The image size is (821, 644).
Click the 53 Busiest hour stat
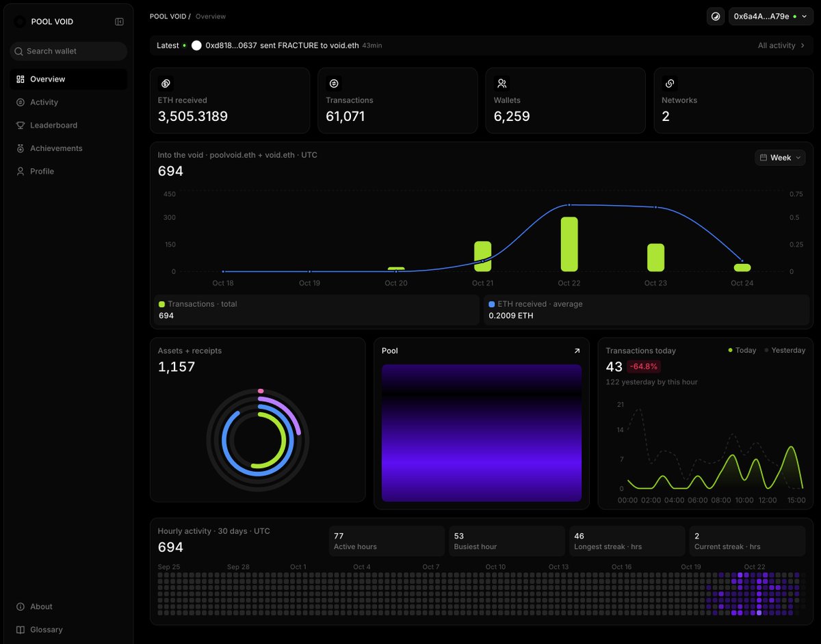click(x=507, y=541)
